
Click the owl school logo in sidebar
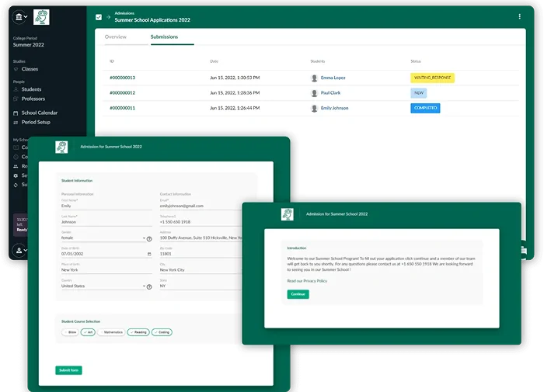click(41, 17)
